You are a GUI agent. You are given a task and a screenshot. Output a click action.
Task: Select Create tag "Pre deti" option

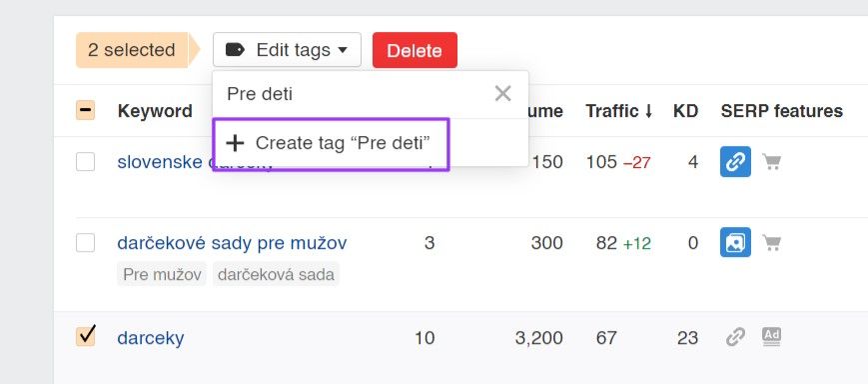tap(331, 144)
